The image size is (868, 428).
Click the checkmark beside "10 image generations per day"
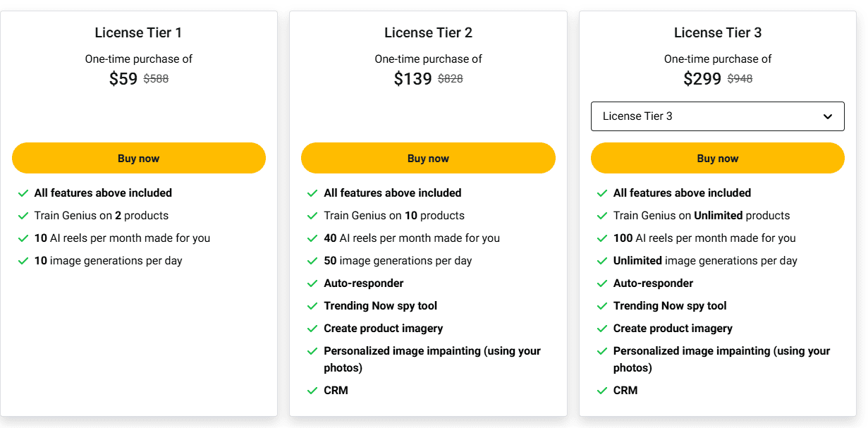point(23,260)
